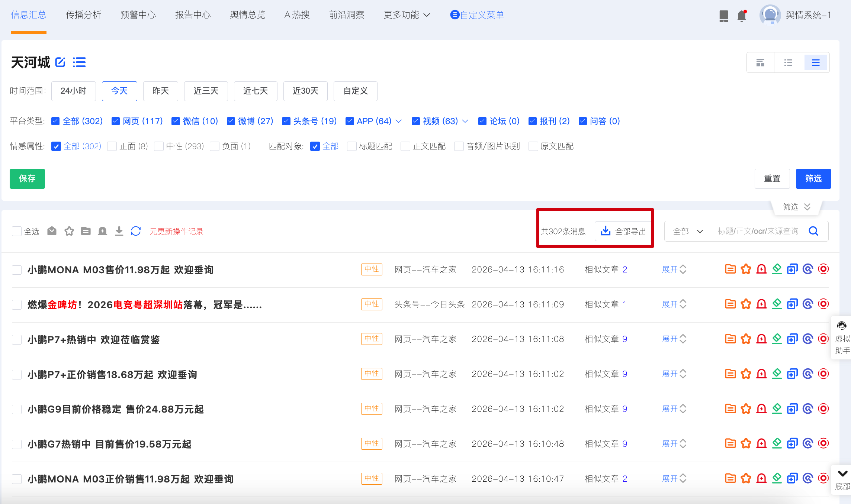Click the user avatar for 舆情系统-1

point(770,15)
